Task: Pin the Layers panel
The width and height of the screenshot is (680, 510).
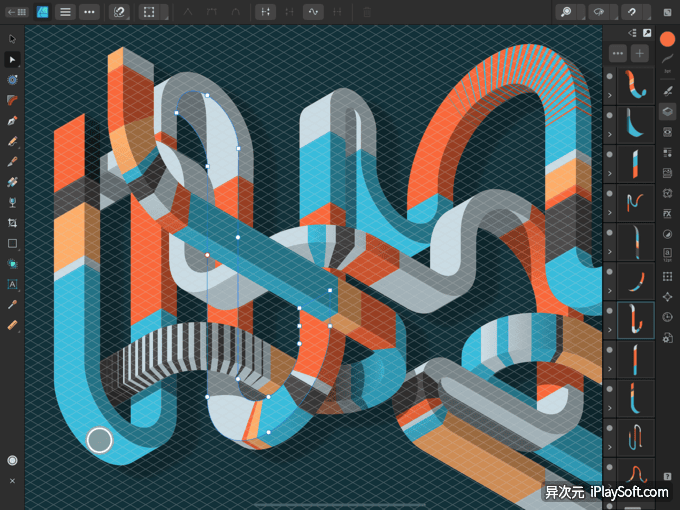Action: point(647,33)
